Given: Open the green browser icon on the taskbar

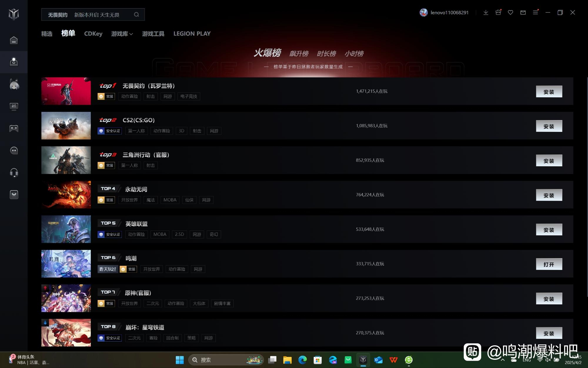Looking at the screenshot, I should point(409,360).
